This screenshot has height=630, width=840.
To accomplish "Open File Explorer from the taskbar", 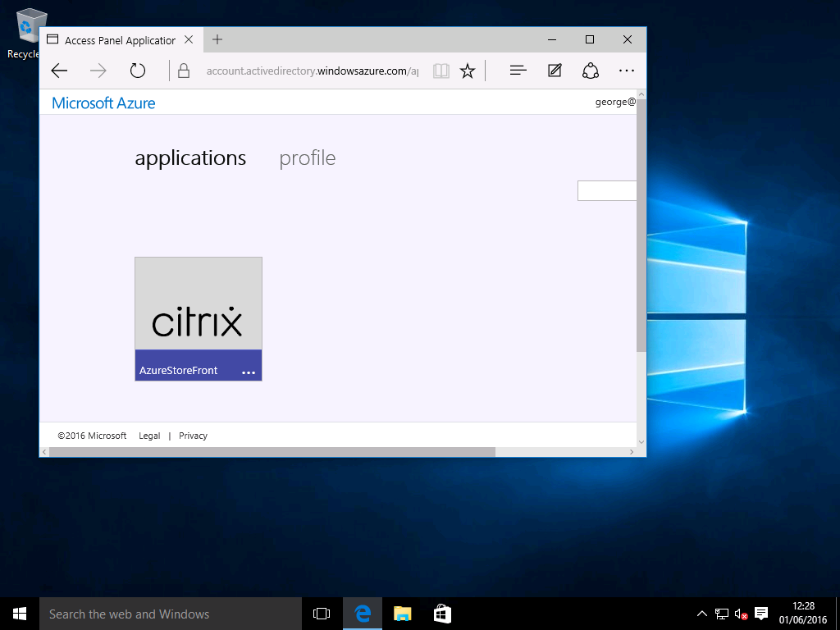I will tap(402, 614).
